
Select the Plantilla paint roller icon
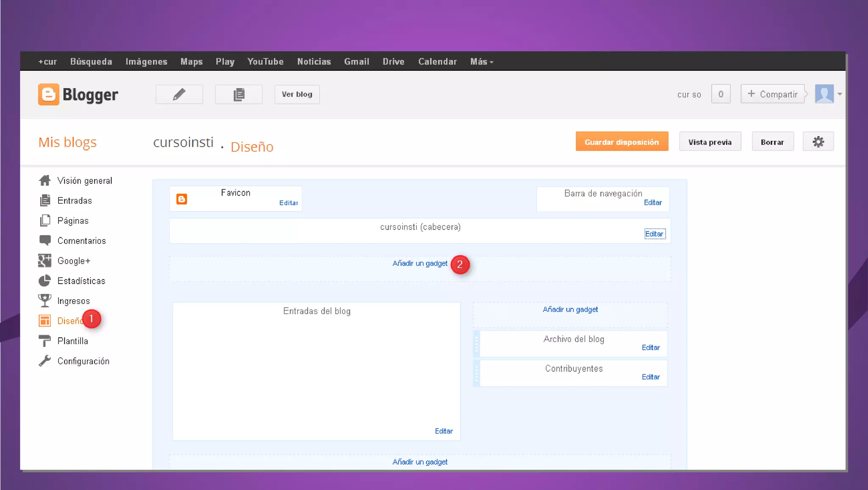coord(45,341)
